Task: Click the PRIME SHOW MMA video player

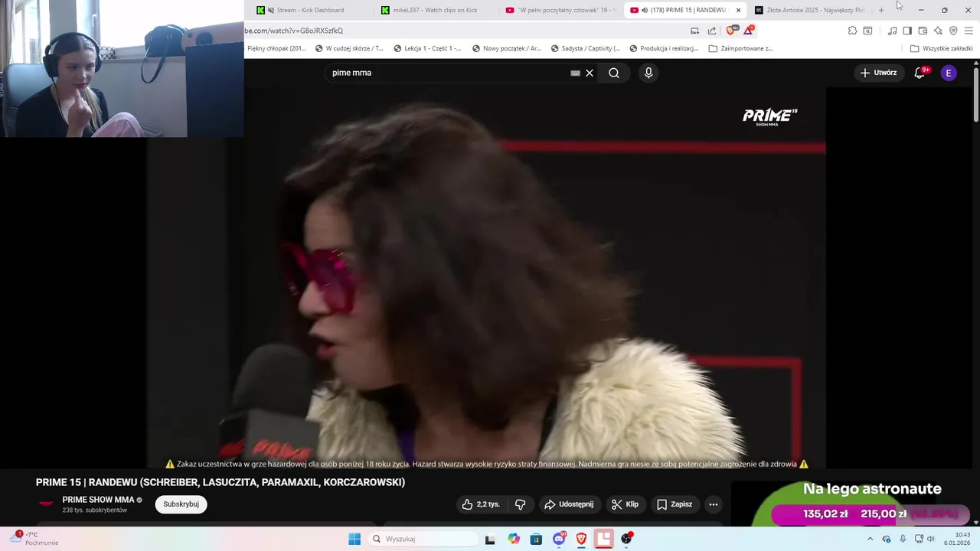Action: click(x=486, y=278)
